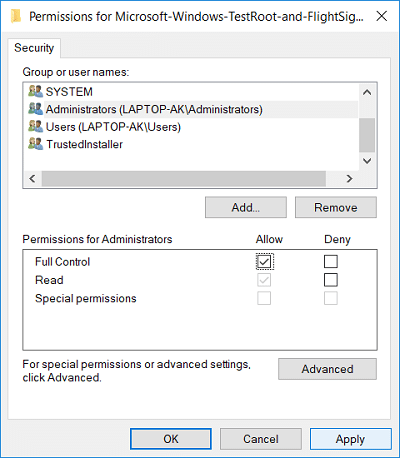The height and width of the screenshot is (458, 400).
Task: Check Deny for Read permission
Action: click(x=331, y=280)
